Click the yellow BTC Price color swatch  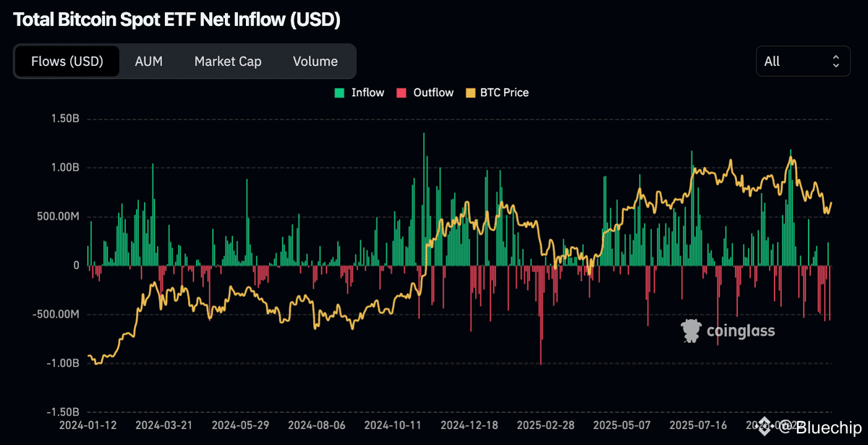[470, 93]
